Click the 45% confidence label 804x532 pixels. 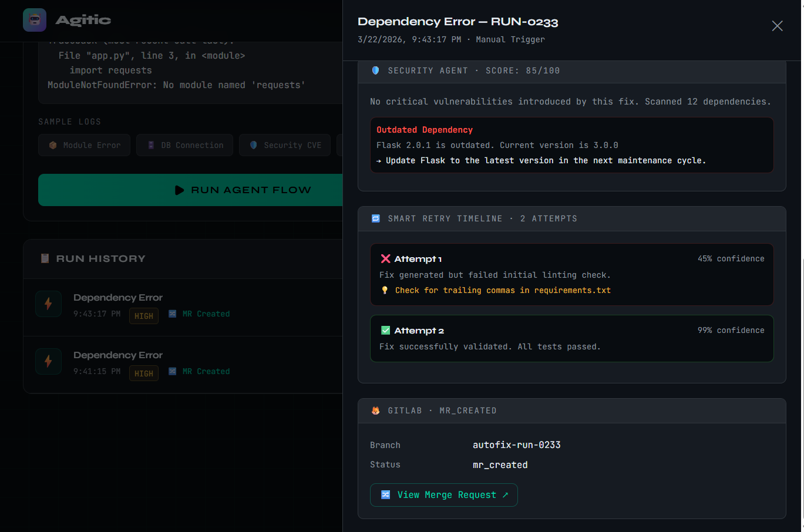pyautogui.click(x=731, y=258)
